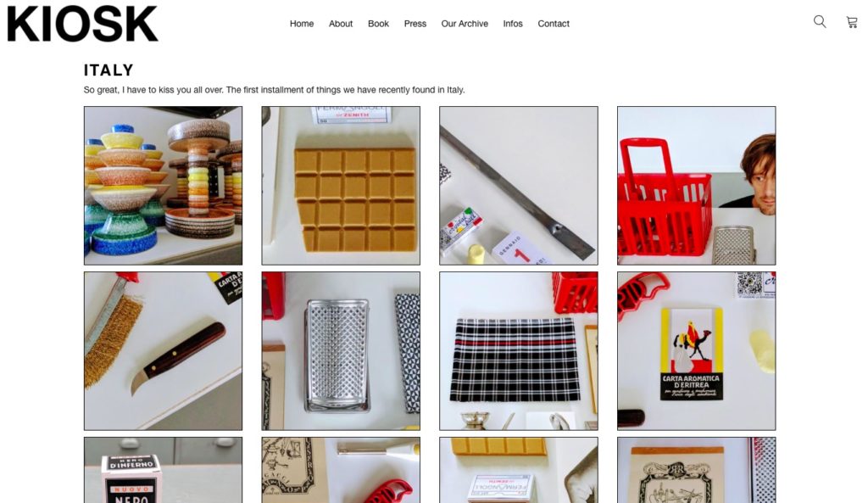The width and height of the screenshot is (868, 503).
Task: Open Carta Aromatica d'Eritrea product
Action: tap(697, 350)
